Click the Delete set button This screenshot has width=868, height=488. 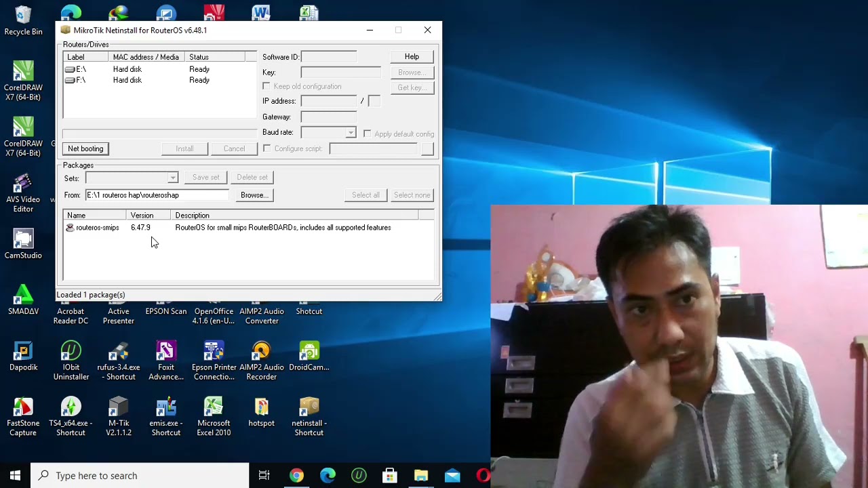[x=252, y=178]
